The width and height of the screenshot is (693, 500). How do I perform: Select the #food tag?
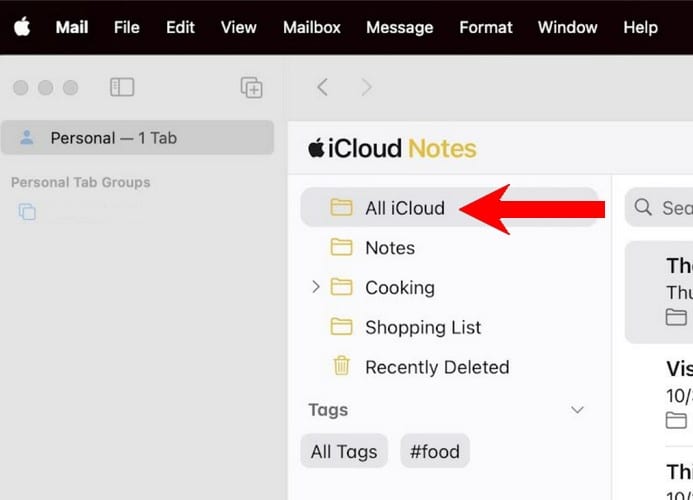[435, 451]
